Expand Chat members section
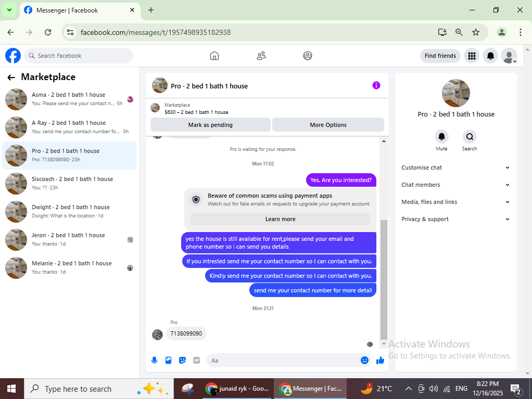 tap(455, 185)
